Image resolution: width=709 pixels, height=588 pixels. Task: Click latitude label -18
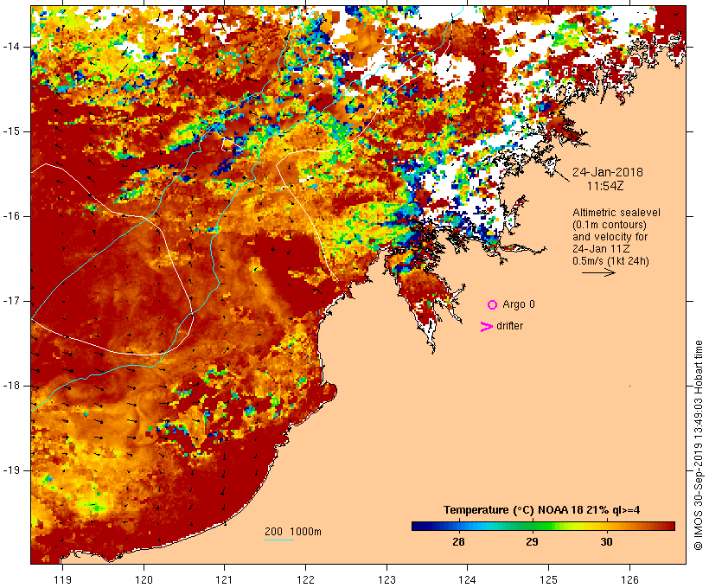pyautogui.click(x=10, y=386)
